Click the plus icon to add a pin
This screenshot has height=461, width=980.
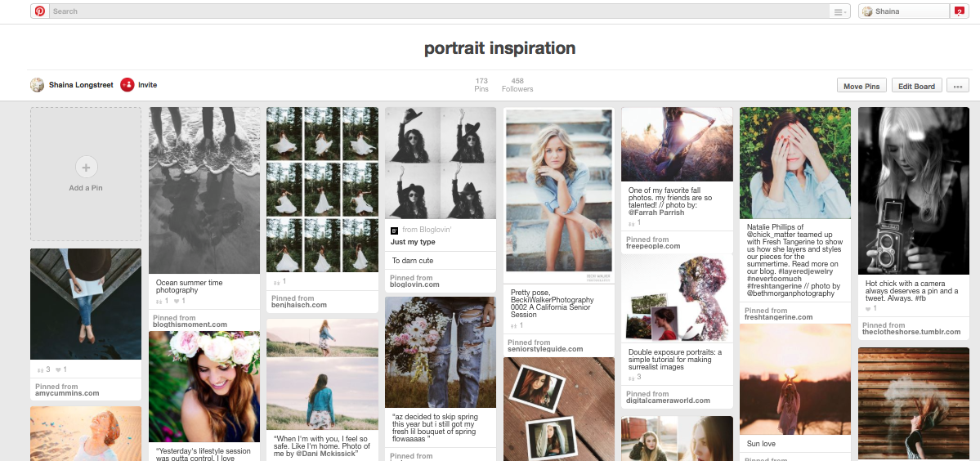(87, 168)
